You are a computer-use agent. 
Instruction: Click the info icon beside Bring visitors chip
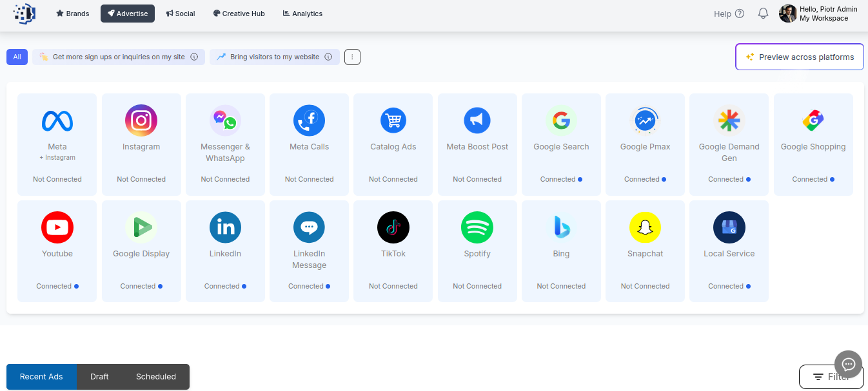(330, 57)
